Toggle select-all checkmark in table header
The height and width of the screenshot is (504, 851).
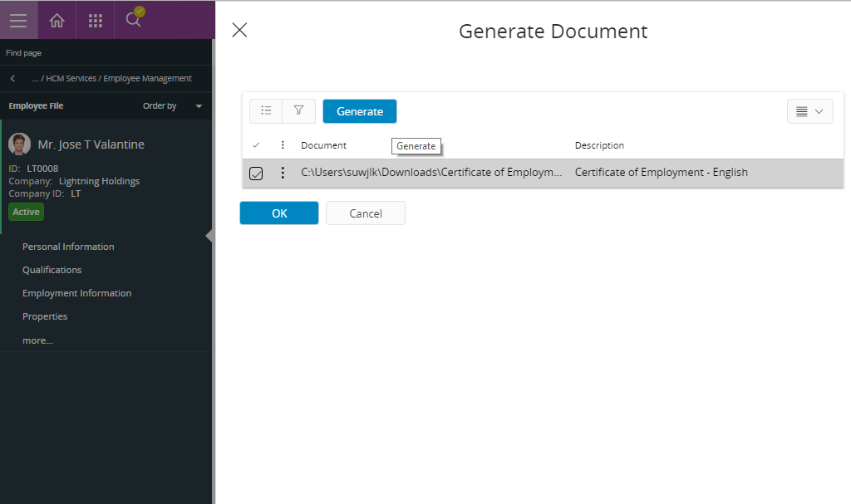click(256, 145)
